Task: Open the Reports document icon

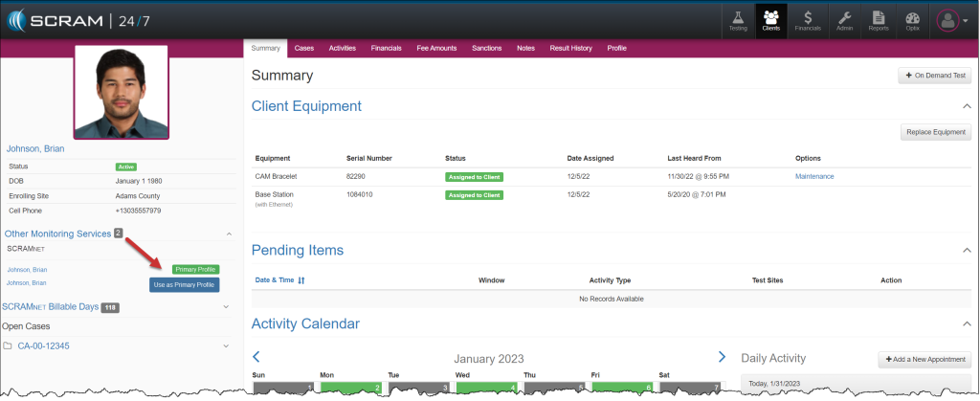Action: 878,20
